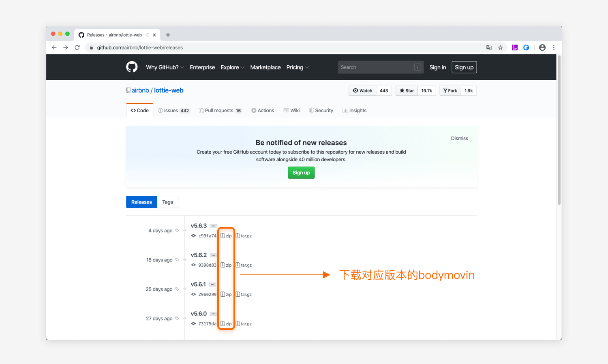
Task: Open browser profile avatar icon
Action: tap(542, 47)
